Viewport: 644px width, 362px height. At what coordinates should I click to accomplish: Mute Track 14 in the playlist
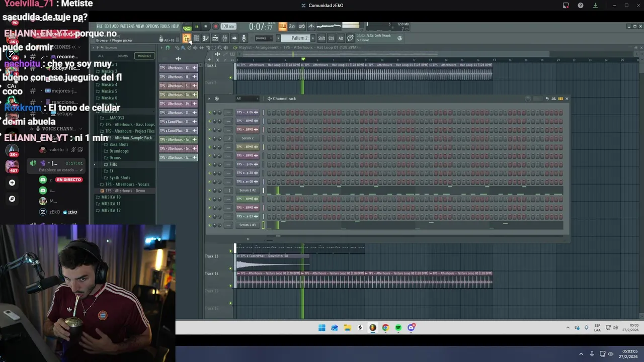(230, 286)
